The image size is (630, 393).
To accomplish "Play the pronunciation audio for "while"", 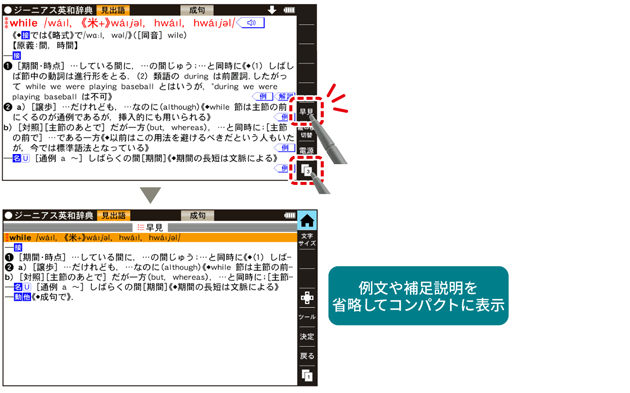I will (x=251, y=23).
